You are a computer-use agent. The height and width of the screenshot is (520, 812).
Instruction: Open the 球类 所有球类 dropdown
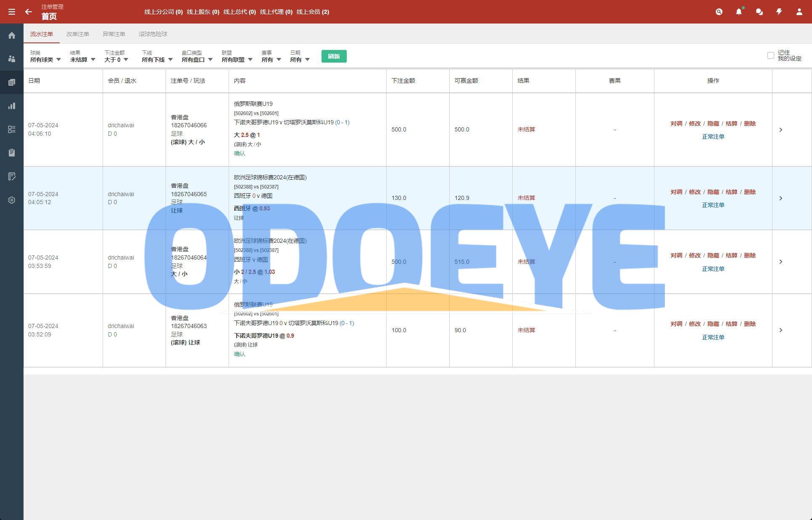pos(45,56)
